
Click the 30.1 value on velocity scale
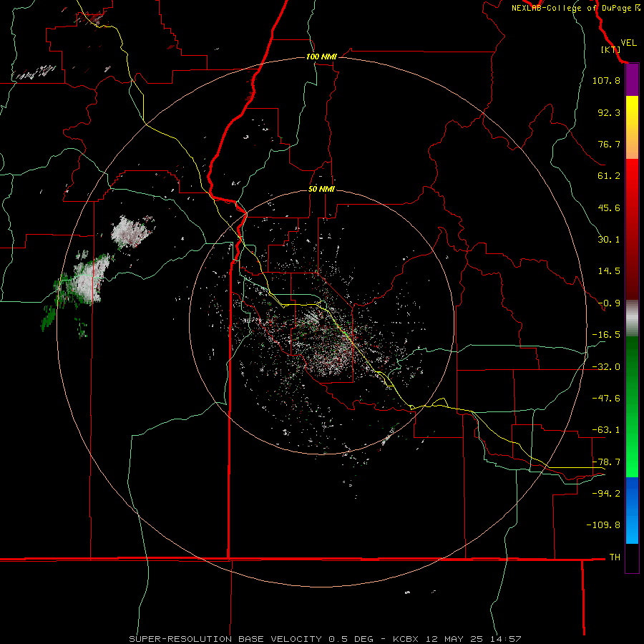609,240
